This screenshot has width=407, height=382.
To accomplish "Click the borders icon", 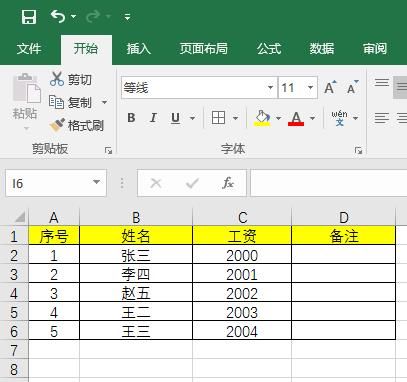I will coord(218,118).
